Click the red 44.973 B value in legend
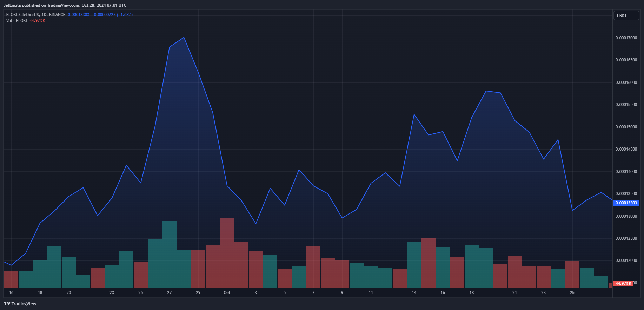This screenshot has width=644, height=310. click(x=37, y=21)
